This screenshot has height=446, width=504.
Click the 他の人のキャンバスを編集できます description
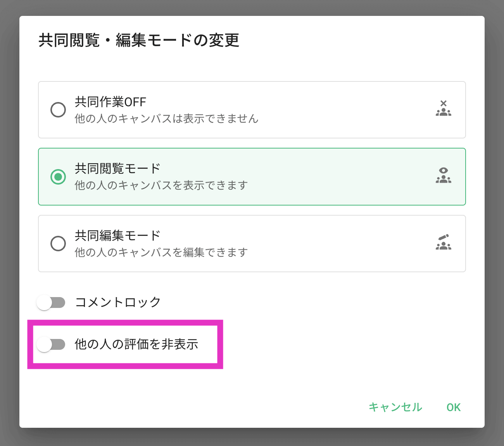161,252
